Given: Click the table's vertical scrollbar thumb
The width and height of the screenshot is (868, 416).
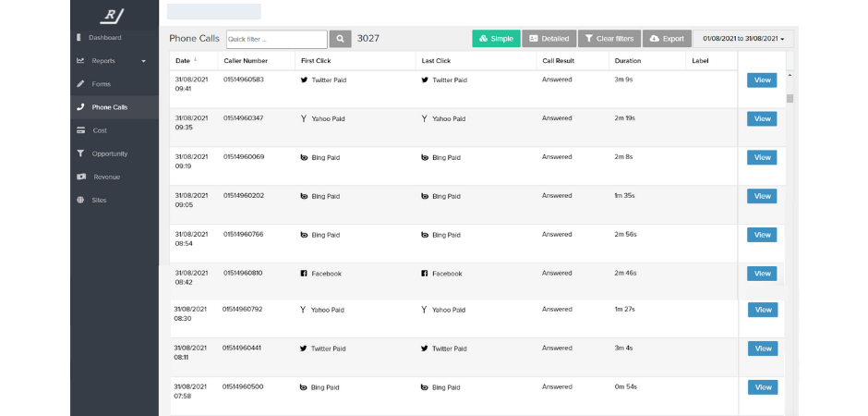Looking at the screenshot, I should pos(790,98).
